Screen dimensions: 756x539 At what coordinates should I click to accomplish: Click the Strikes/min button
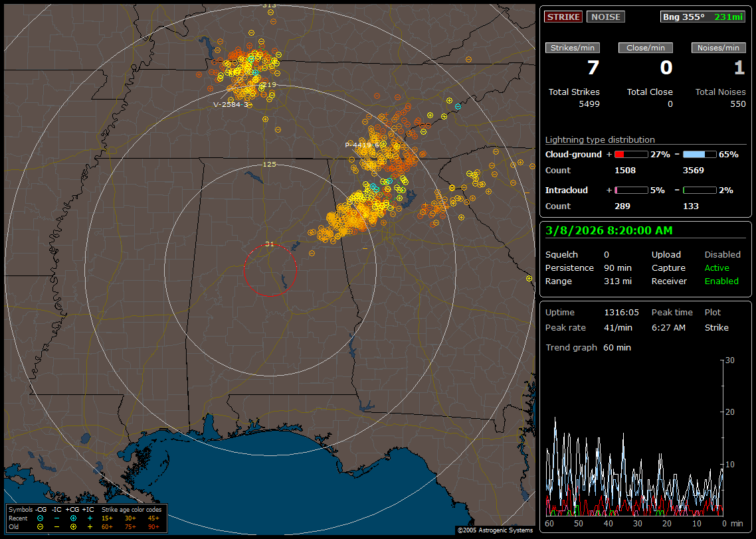coord(572,48)
